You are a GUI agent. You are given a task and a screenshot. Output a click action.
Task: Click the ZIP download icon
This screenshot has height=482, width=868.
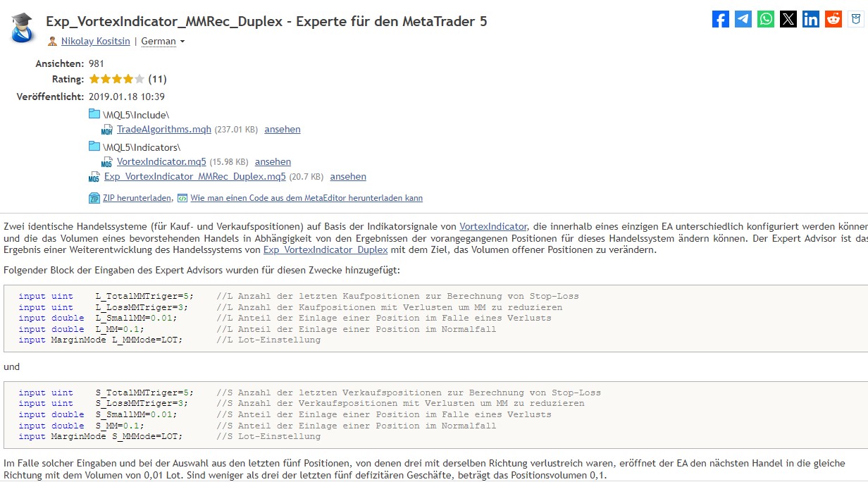[x=94, y=199]
